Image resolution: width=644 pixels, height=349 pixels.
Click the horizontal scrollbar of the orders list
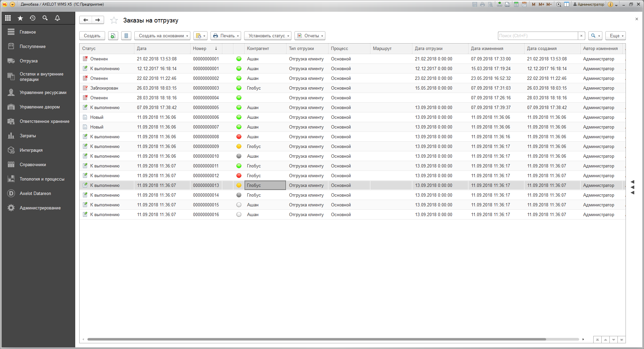[317, 339]
